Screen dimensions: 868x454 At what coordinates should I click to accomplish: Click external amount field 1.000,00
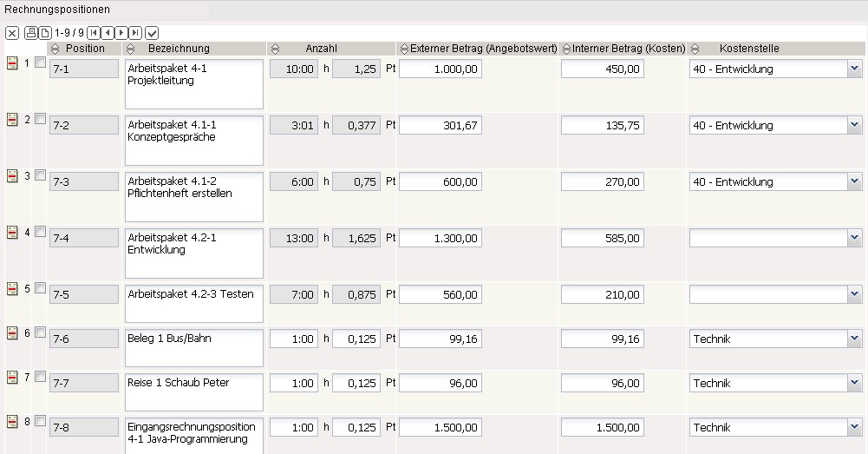point(441,69)
